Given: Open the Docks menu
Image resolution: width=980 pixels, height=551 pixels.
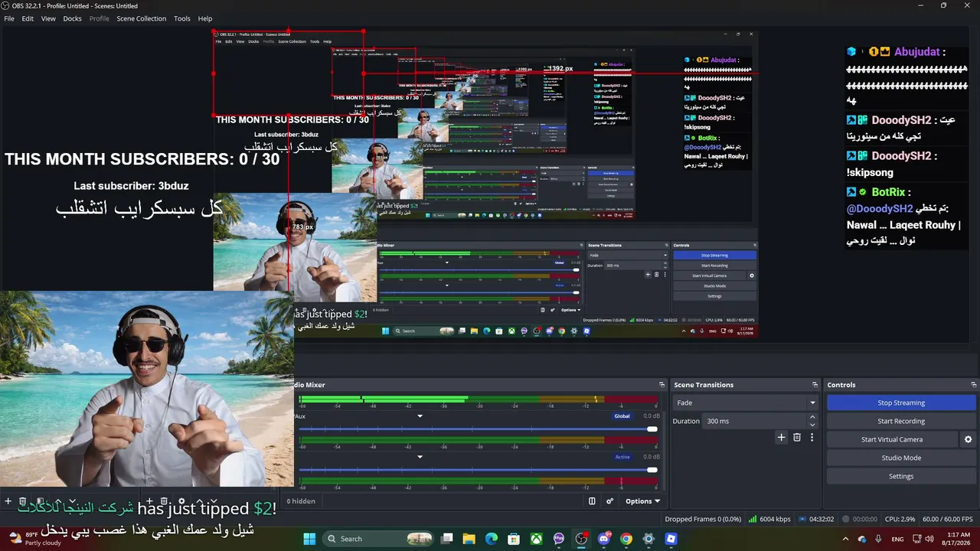Looking at the screenshot, I should (x=72, y=18).
